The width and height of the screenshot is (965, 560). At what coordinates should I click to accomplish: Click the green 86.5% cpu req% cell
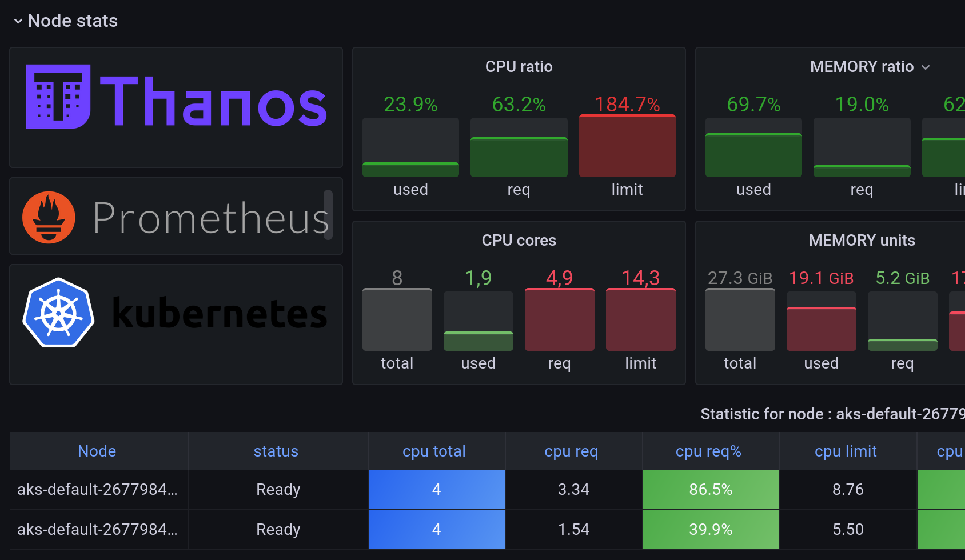[711, 489]
